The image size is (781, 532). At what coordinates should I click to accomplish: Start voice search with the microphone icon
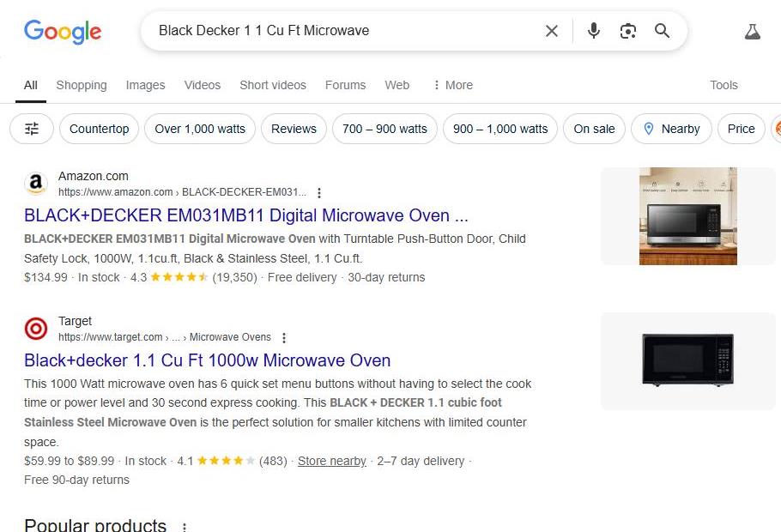pyautogui.click(x=593, y=31)
